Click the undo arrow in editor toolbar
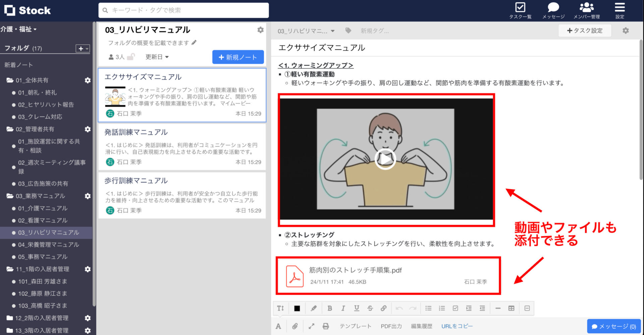 pos(399,308)
